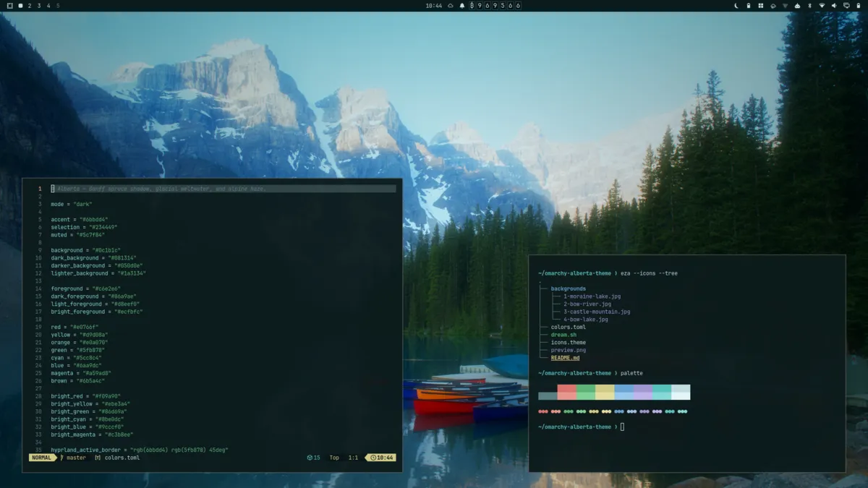Screen dimensions: 868x488
Task: Click the 10:44 clock in top bar
Action: click(x=433, y=6)
